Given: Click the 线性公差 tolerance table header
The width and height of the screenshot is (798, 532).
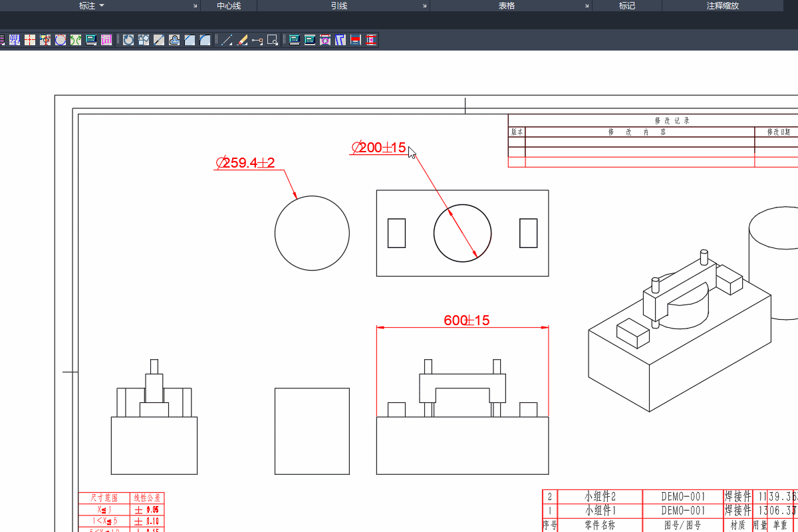Looking at the screenshot, I should (147, 498).
